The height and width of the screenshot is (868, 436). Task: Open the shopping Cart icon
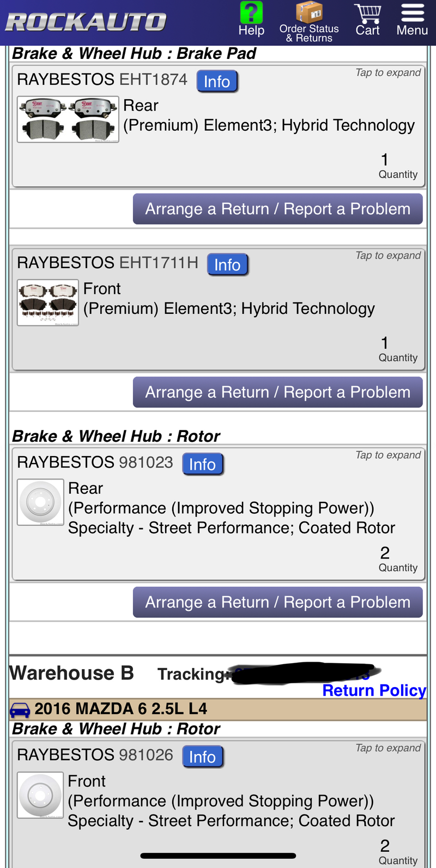tap(367, 13)
